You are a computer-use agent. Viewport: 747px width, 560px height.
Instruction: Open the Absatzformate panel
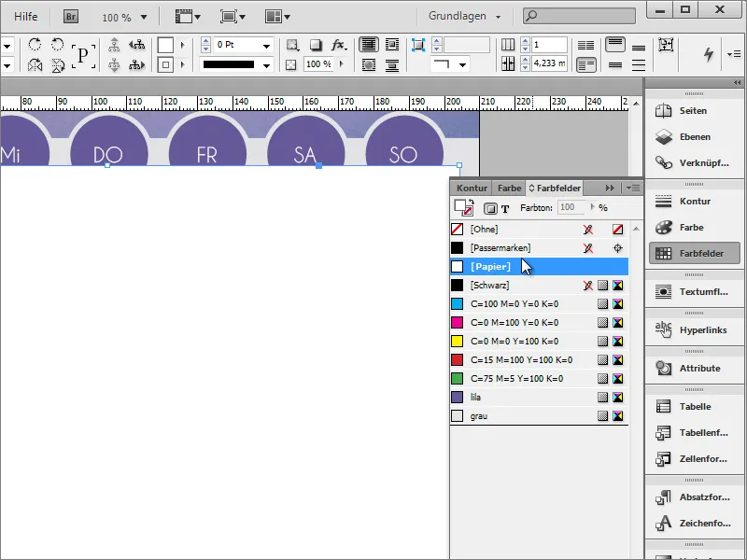tap(694, 497)
